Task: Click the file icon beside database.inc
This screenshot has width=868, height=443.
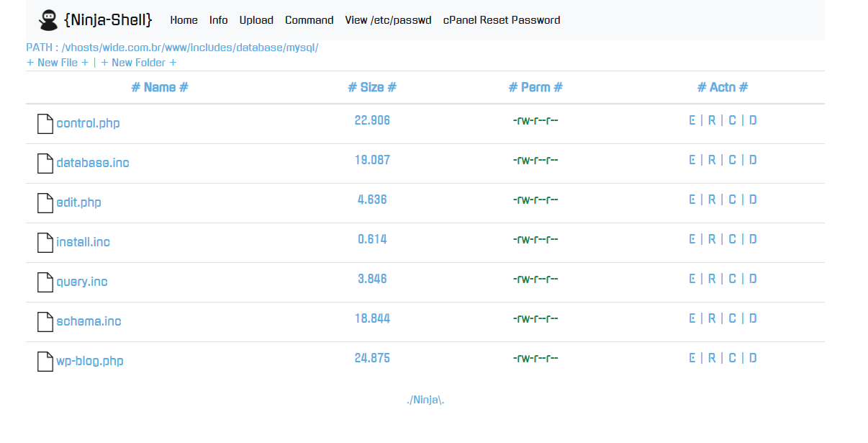Action: pyautogui.click(x=45, y=164)
